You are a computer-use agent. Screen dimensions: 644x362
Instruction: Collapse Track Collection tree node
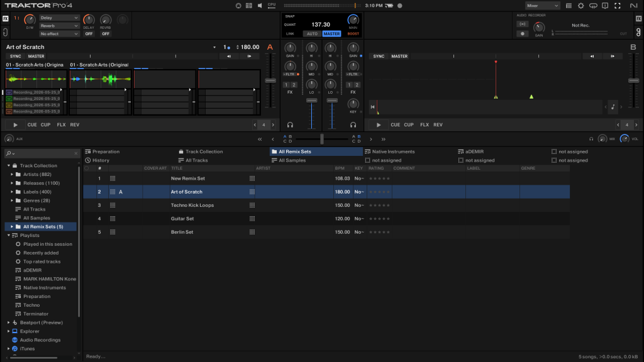(9, 166)
